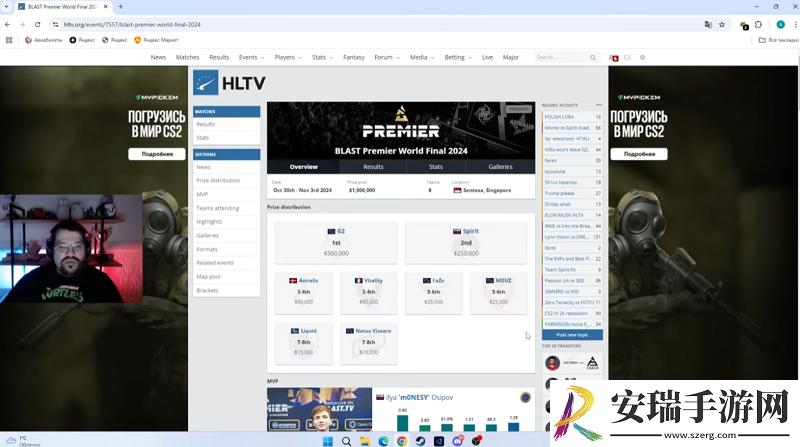
Task: Click the m0NESY MVP photo thumbnail
Action: [319, 409]
